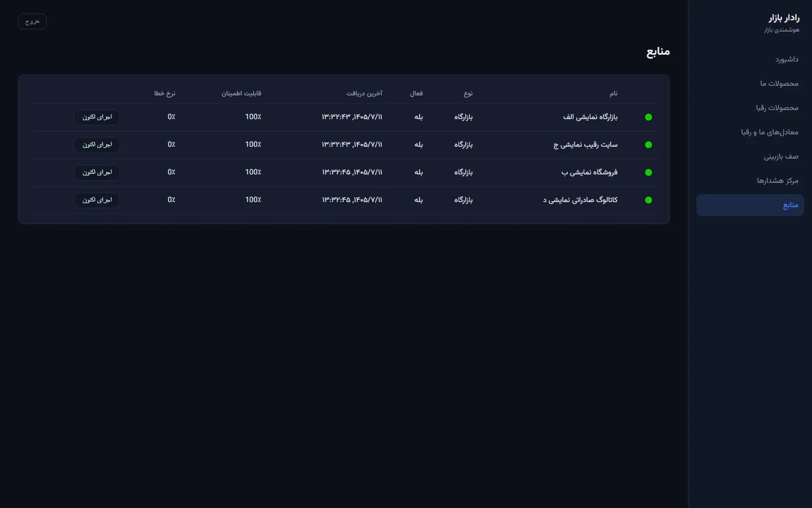
Task: Click اجرای اکنون for سایت رقیب نمایشی ج
Action: pos(97,144)
